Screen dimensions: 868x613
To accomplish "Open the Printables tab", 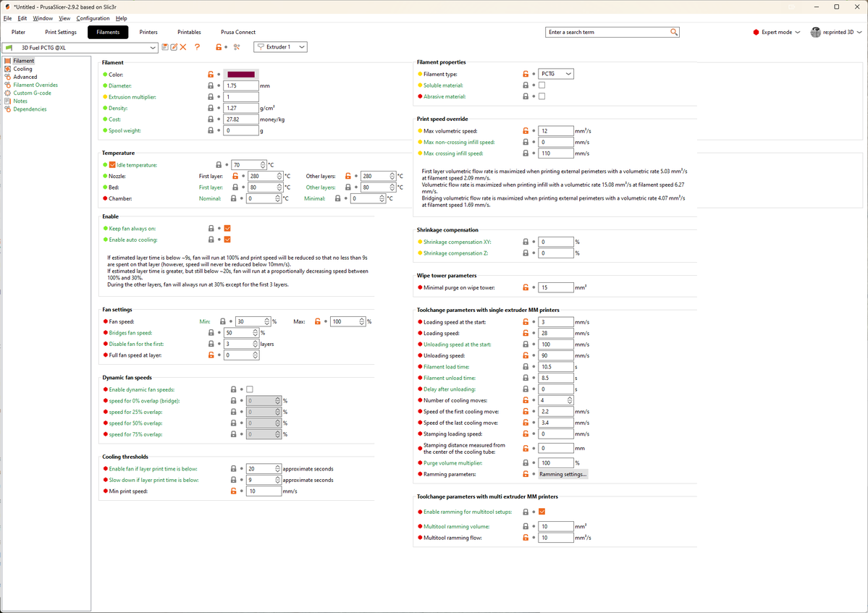I will (190, 32).
